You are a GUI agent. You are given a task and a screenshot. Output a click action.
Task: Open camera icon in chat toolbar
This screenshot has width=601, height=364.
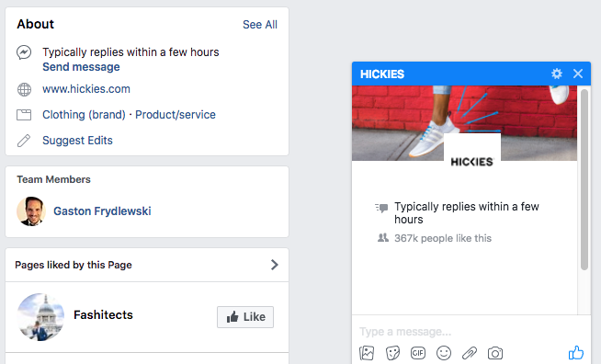point(494,353)
